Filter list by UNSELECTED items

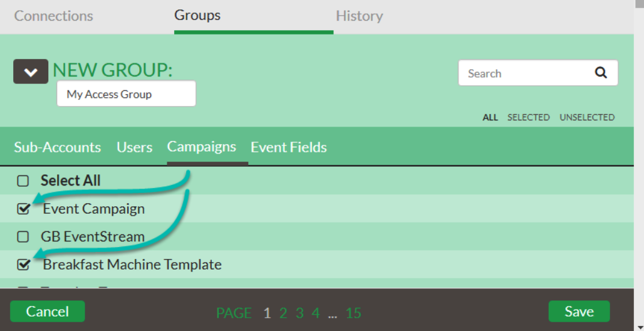[x=587, y=117]
